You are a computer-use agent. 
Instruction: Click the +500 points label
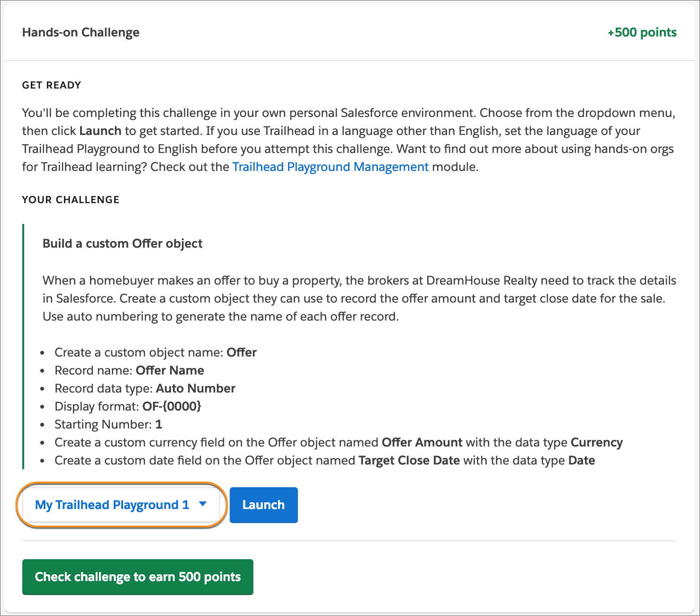(642, 32)
